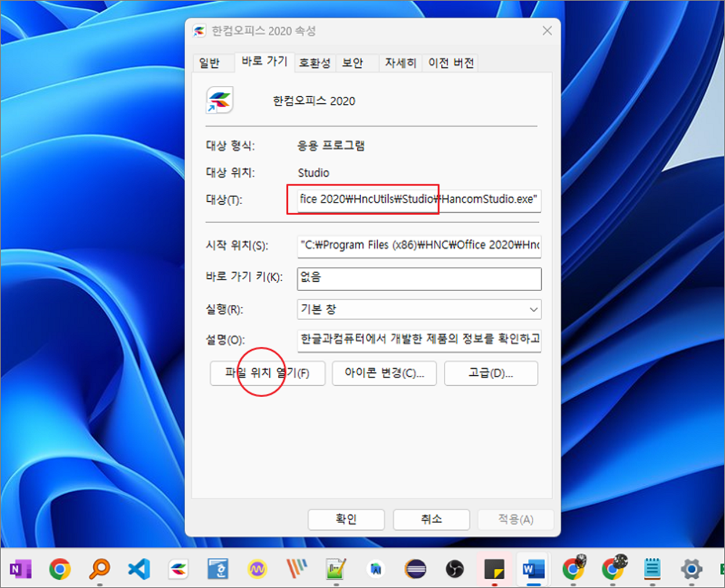Click 아이콘 변경(C)... button
This screenshot has width=725, height=588.
click(384, 373)
